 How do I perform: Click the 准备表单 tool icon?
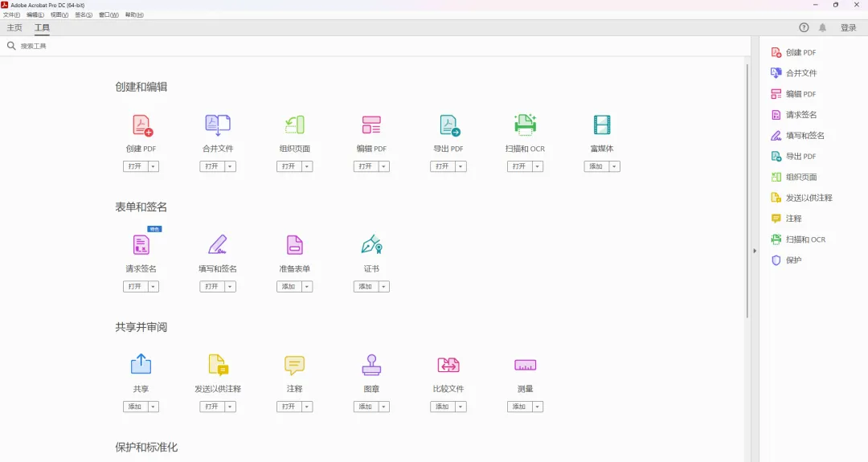[294, 245]
